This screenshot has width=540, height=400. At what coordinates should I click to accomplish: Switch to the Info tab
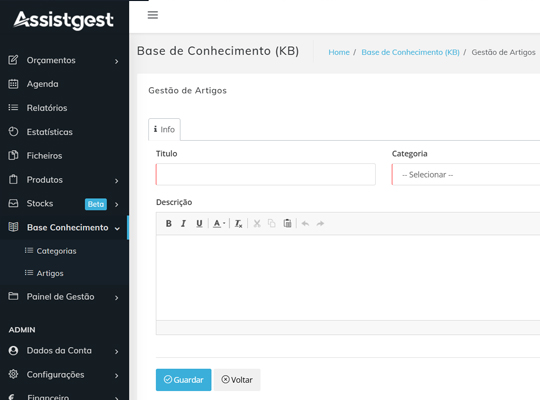164,129
